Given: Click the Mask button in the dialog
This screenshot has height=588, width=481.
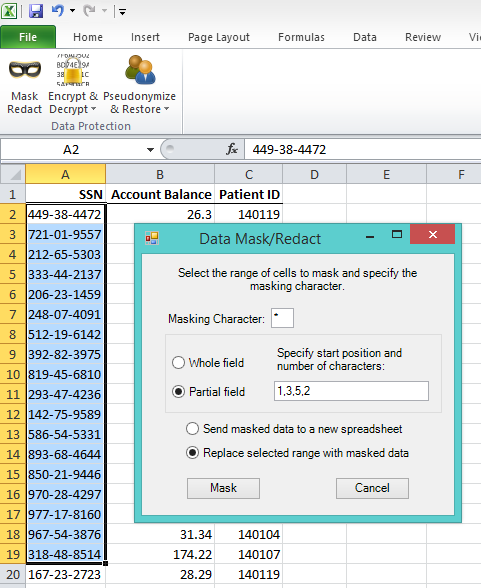Looking at the screenshot, I should 223,488.
